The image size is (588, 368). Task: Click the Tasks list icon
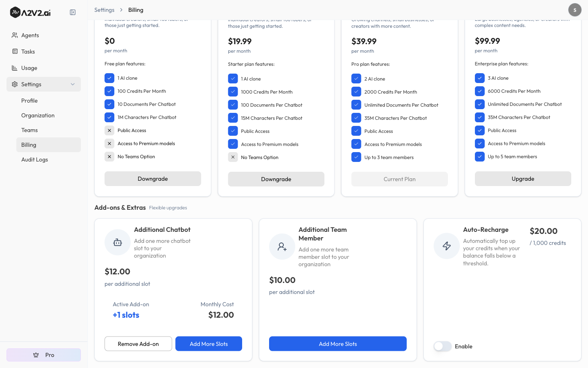(15, 52)
